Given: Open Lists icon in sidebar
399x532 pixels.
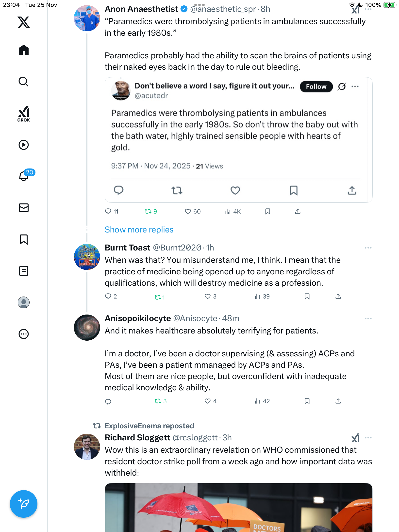Looking at the screenshot, I should (24, 271).
